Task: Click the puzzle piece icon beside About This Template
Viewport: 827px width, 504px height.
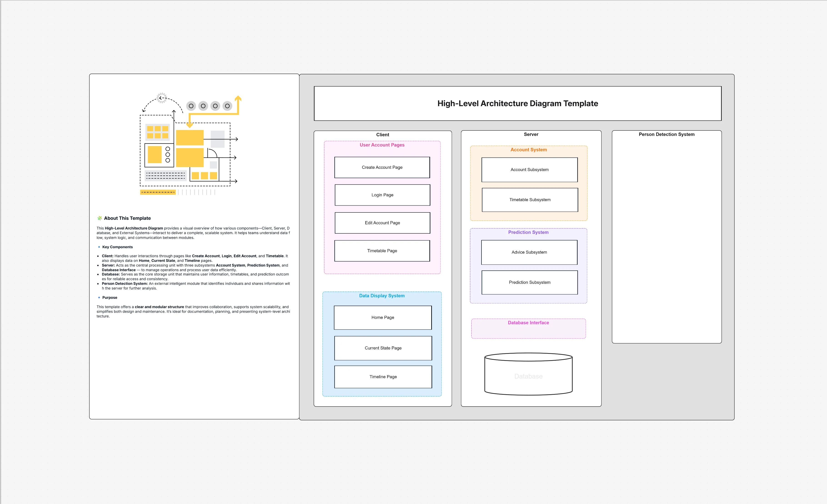Action: (x=99, y=218)
